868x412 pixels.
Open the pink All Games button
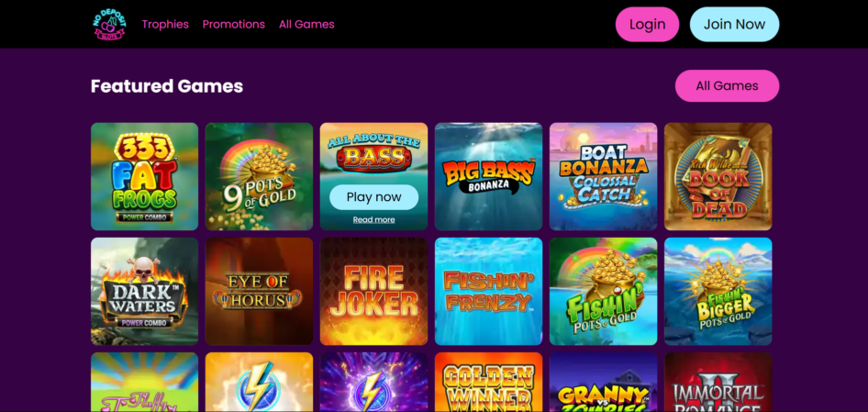(x=727, y=86)
